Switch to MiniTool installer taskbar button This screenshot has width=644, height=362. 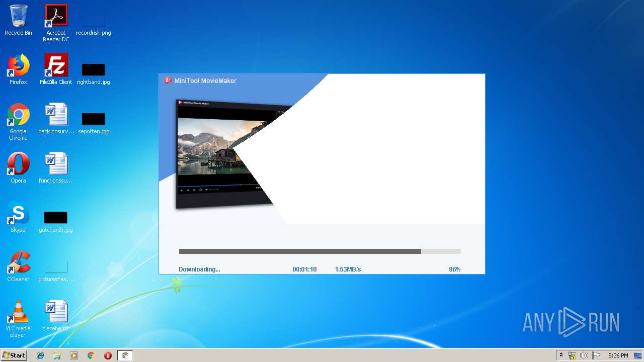click(125, 355)
